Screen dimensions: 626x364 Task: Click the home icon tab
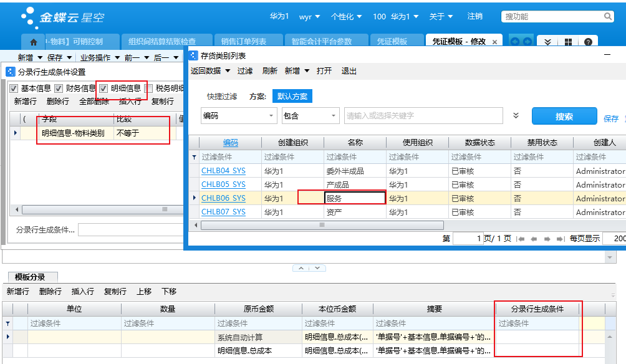coord(34,42)
